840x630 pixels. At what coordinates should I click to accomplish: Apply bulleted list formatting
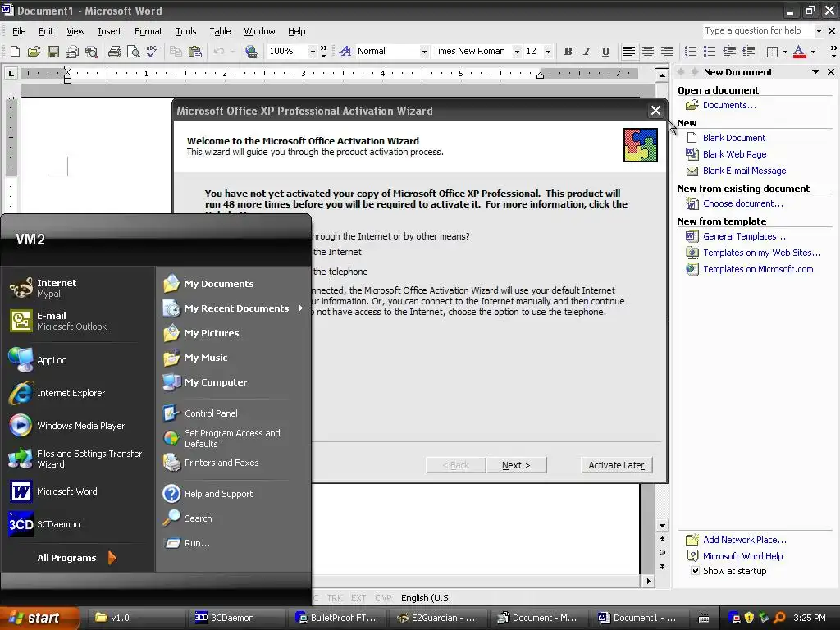pyautogui.click(x=710, y=52)
